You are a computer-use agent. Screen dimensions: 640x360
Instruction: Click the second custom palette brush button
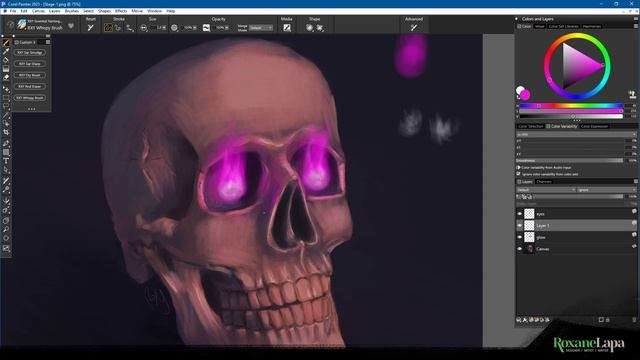point(30,64)
